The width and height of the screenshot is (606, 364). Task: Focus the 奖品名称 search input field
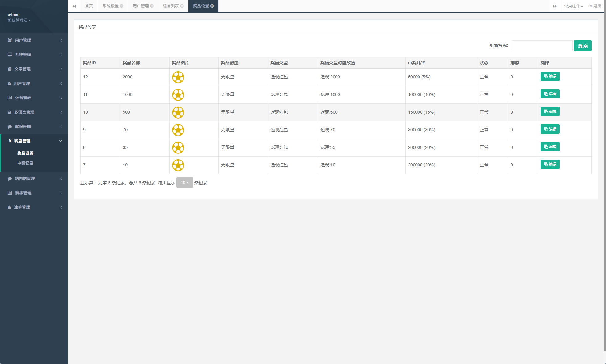542,46
